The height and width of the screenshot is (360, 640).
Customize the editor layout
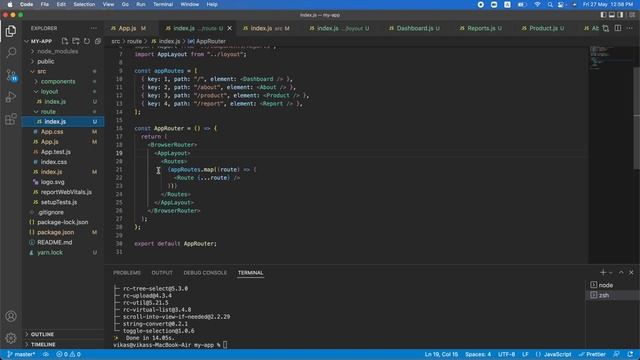coord(632,15)
